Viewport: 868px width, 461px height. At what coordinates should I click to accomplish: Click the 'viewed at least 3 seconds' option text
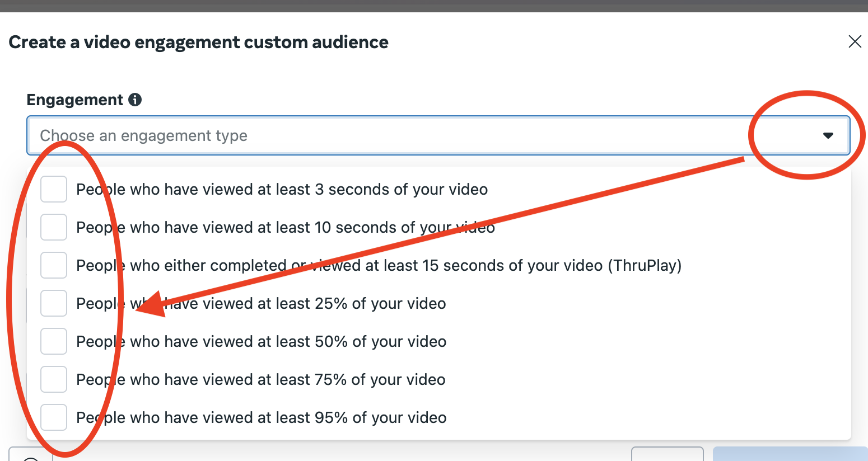point(282,190)
